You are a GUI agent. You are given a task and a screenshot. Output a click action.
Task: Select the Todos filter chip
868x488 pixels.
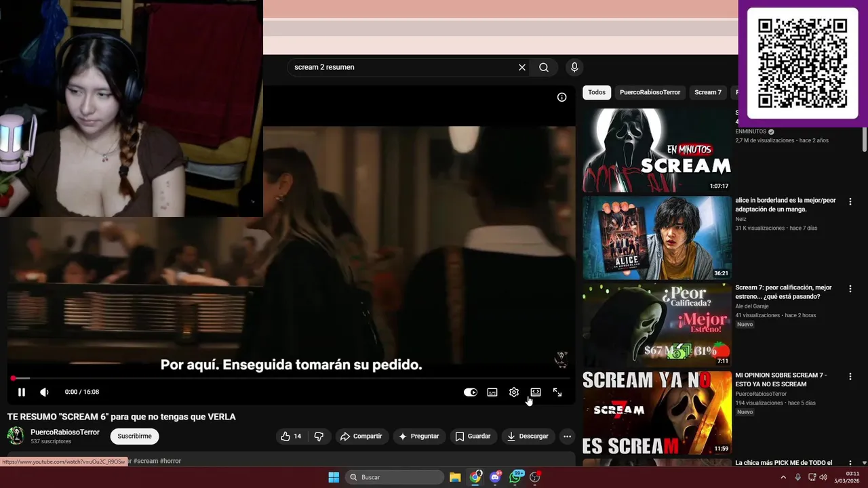click(x=597, y=92)
